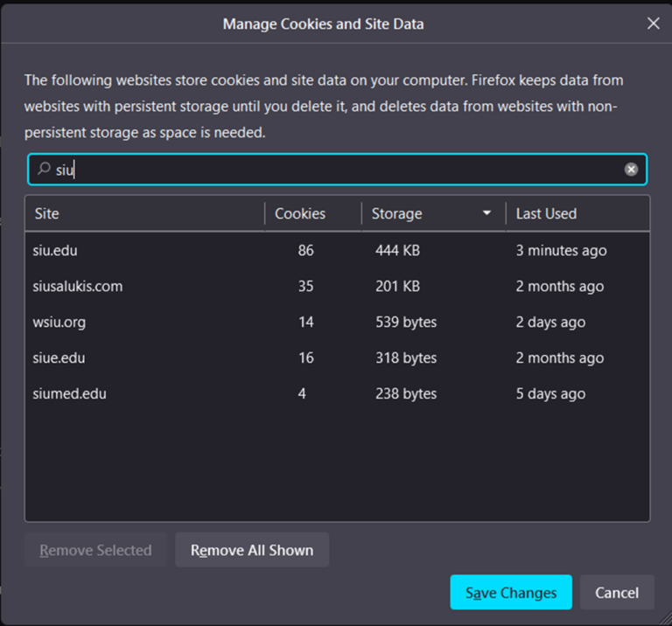Select the siumed.edu site entry
The image size is (672, 626).
[x=69, y=393]
